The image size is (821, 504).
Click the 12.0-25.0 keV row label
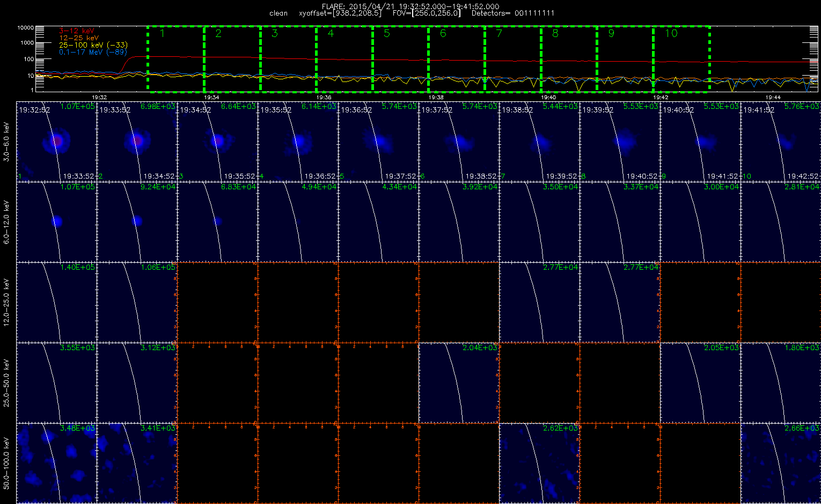[x=7, y=302]
